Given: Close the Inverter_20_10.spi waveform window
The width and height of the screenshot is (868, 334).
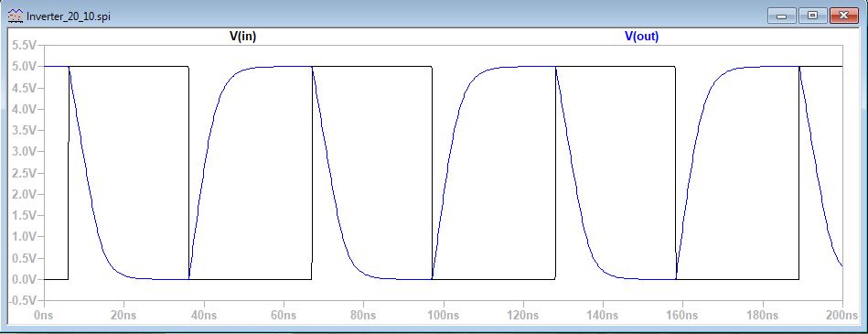Looking at the screenshot, I should click(844, 16).
